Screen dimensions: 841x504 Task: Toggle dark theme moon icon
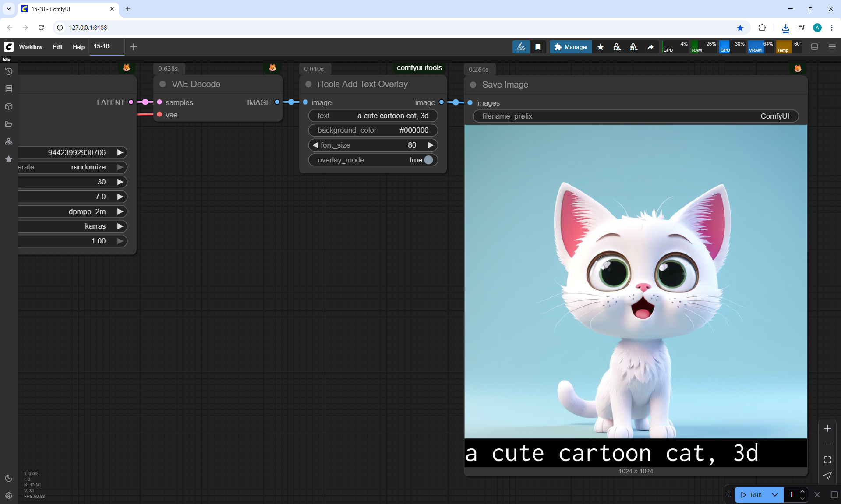coord(8,478)
